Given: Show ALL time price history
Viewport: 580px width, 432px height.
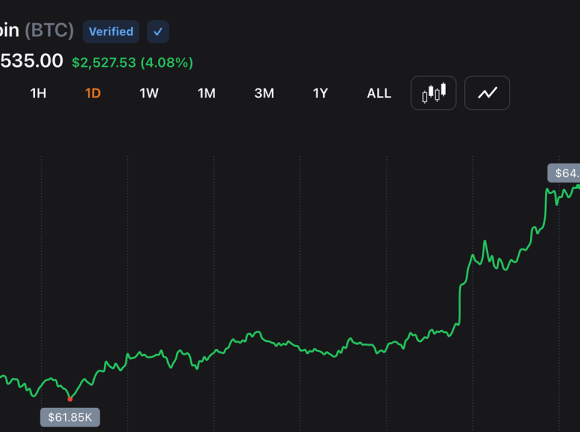Looking at the screenshot, I should (379, 93).
